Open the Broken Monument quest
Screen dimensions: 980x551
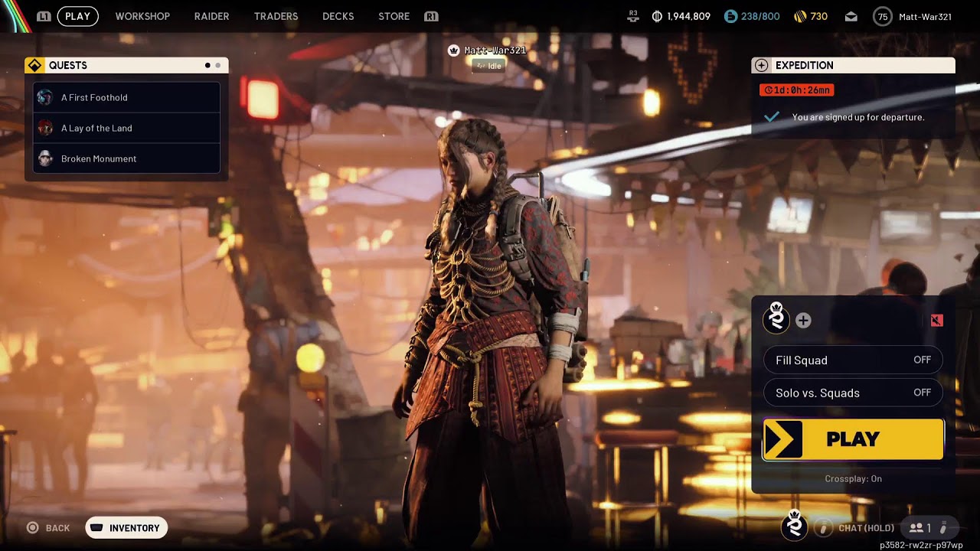point(126,158)
